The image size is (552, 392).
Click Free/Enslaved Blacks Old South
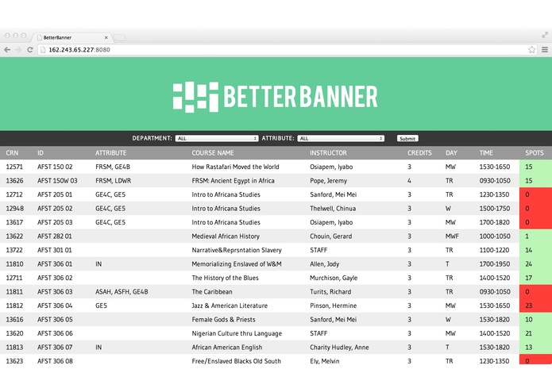[x=236, y=361]
